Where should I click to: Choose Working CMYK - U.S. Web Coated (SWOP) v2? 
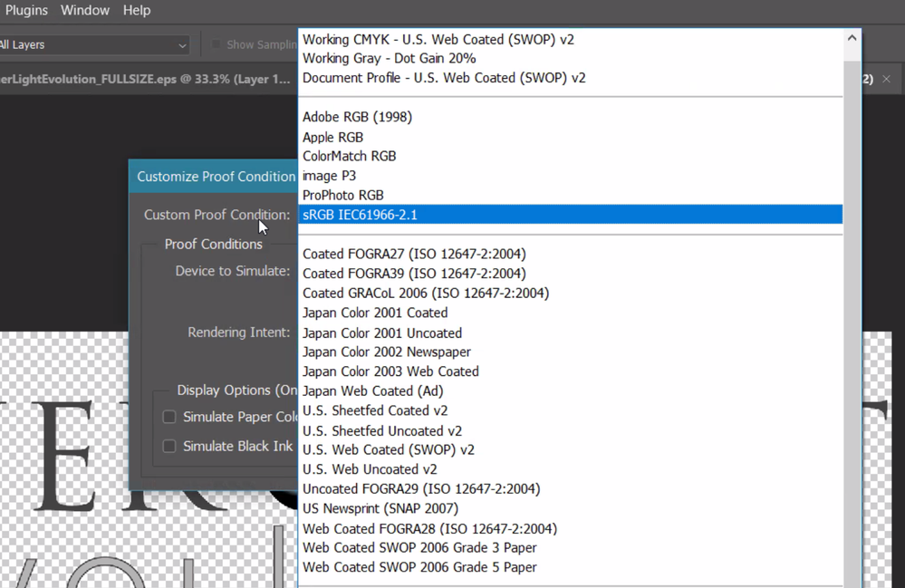[438, 39]
